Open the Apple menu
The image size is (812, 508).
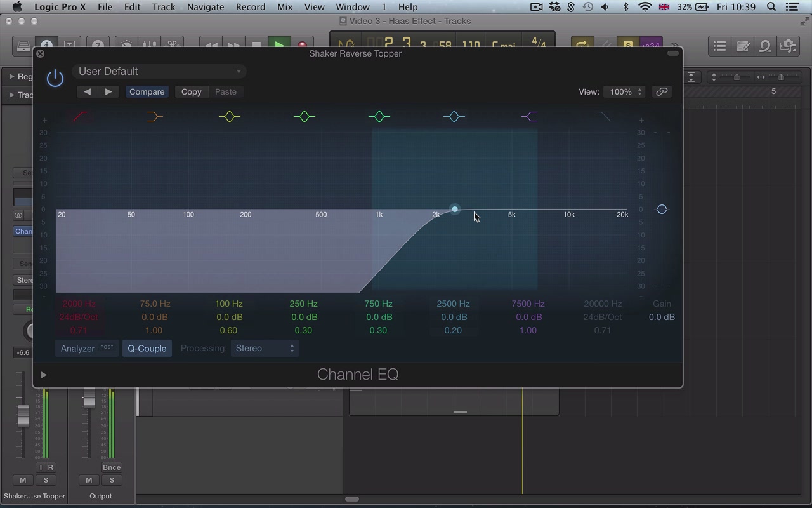point(17,7)
